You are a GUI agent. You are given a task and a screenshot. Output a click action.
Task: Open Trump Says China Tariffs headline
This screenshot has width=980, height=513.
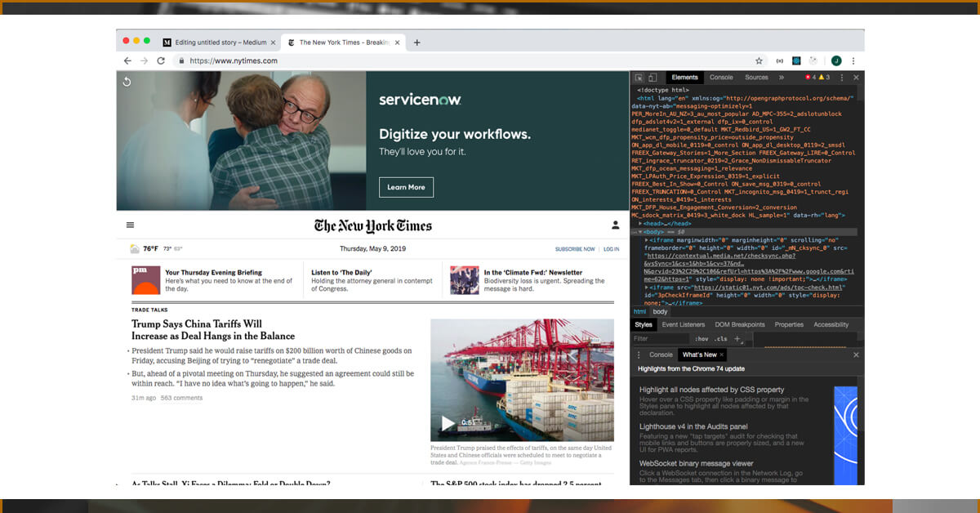(213, 330)
